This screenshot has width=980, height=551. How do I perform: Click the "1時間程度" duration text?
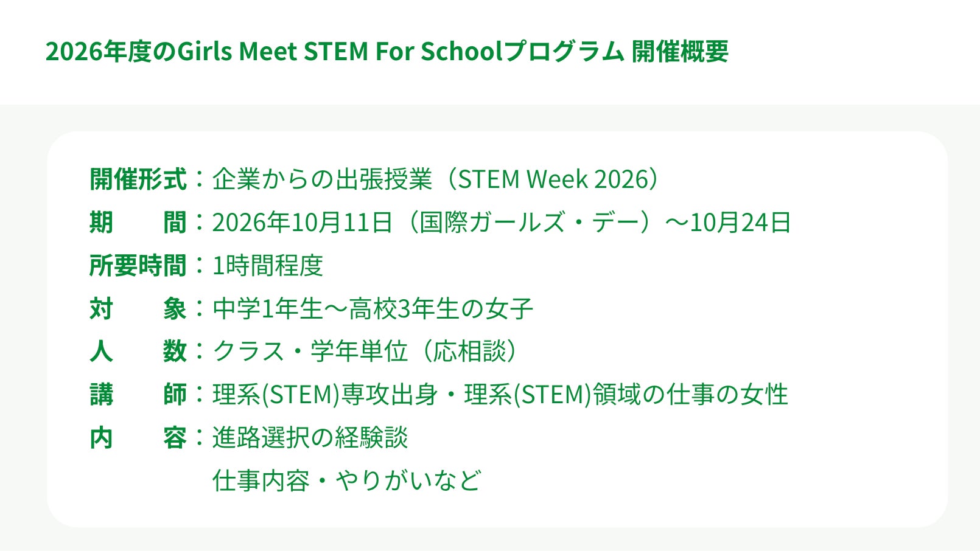point(267,266)
